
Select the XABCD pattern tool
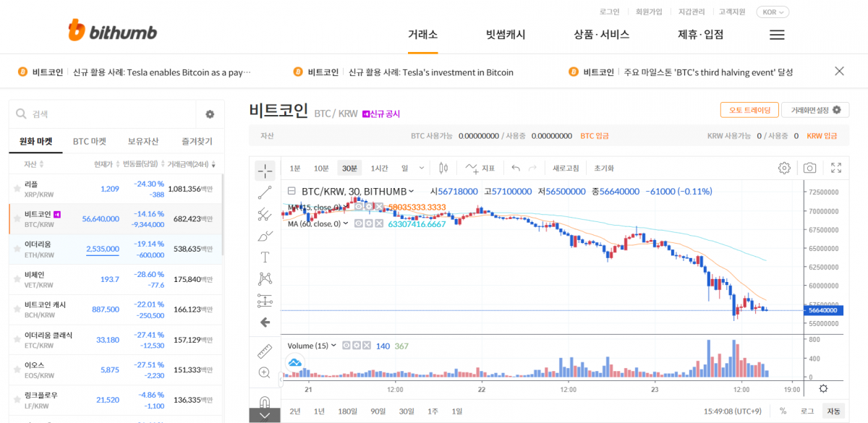click(x=265, y=278)
